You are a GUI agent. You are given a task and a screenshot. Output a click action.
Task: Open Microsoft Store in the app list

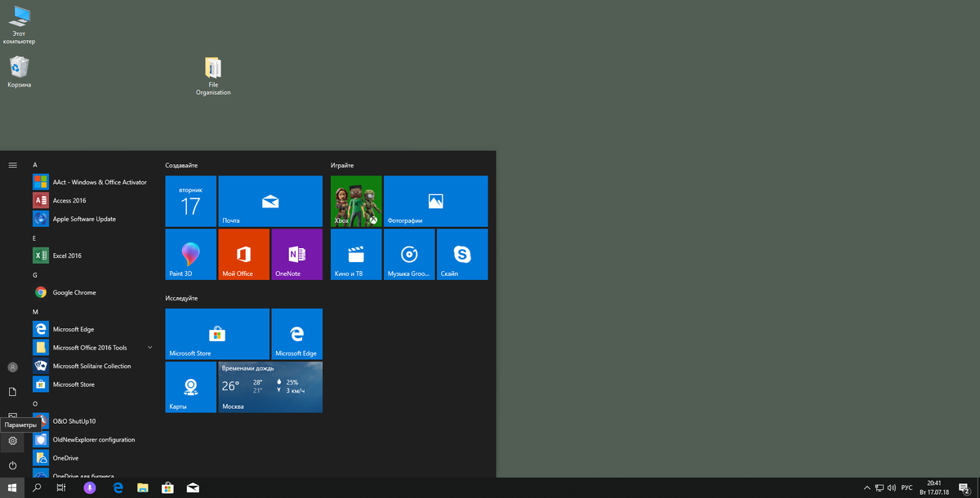click(94, 385)
